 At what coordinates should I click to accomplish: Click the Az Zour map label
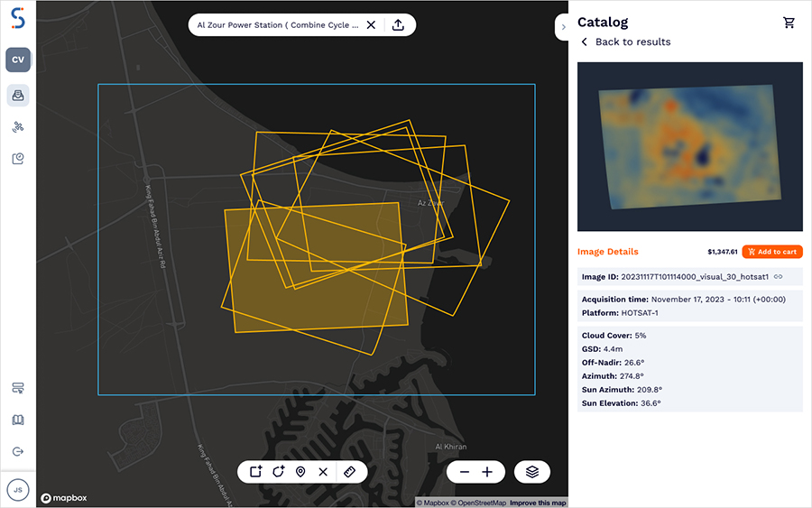(x=431, y=203)
